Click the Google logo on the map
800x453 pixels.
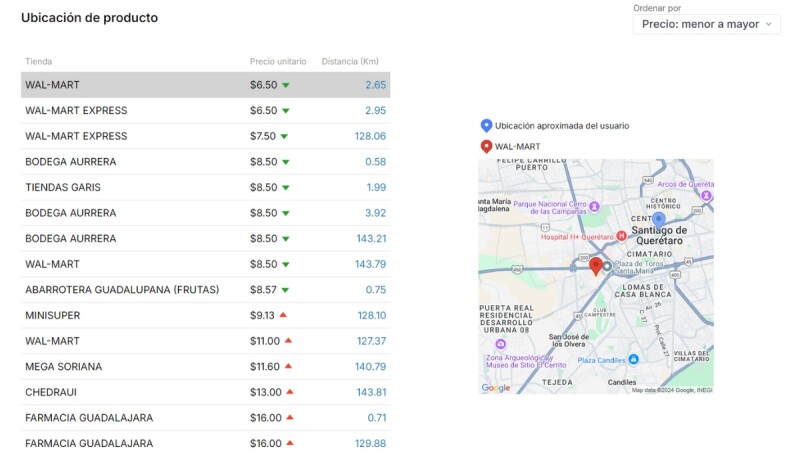(x=495, y=388)
